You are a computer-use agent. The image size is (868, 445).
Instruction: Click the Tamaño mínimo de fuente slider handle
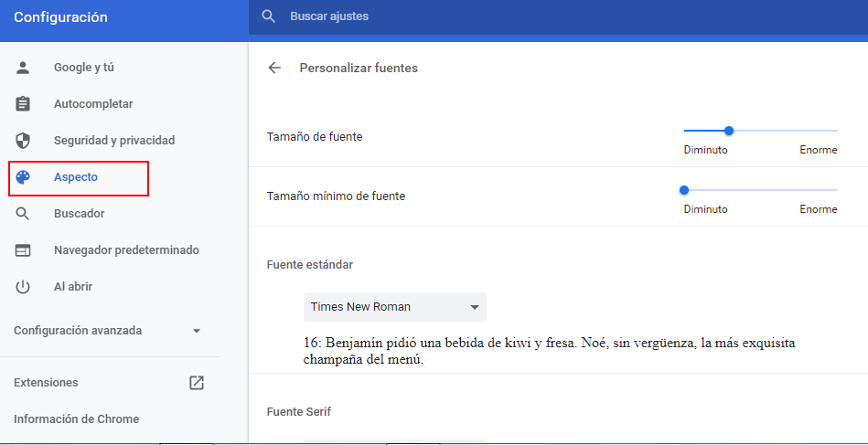[684, 190]
